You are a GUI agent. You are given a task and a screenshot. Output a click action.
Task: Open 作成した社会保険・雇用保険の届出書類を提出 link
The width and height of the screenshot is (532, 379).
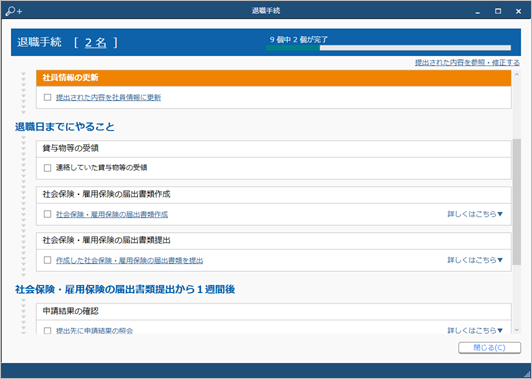click(x=129, y=260)
